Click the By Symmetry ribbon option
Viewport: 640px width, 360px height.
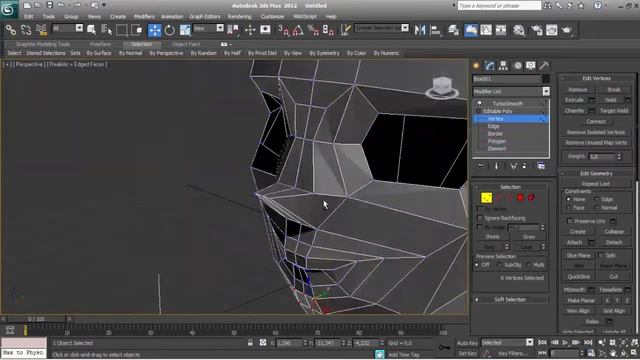tap(324, 53)
